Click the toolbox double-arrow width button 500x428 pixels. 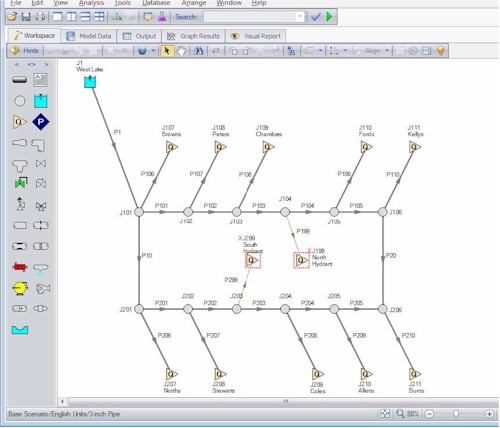(x=32, y=64)
